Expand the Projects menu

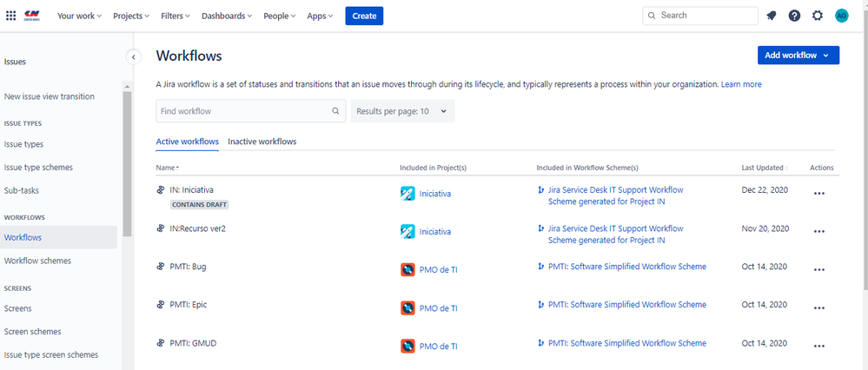tap(131, 16)
